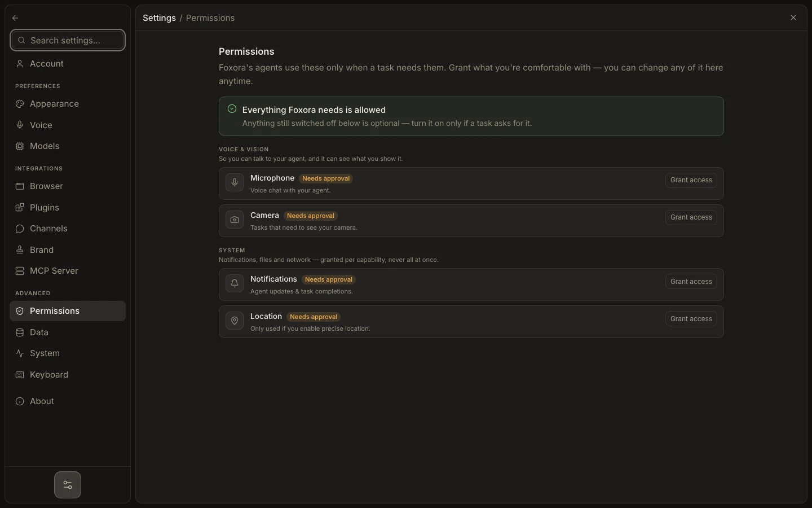Select Plugins in the sidebar
The height and width of the screenshot is (508, 812).
tap(68, 208)
